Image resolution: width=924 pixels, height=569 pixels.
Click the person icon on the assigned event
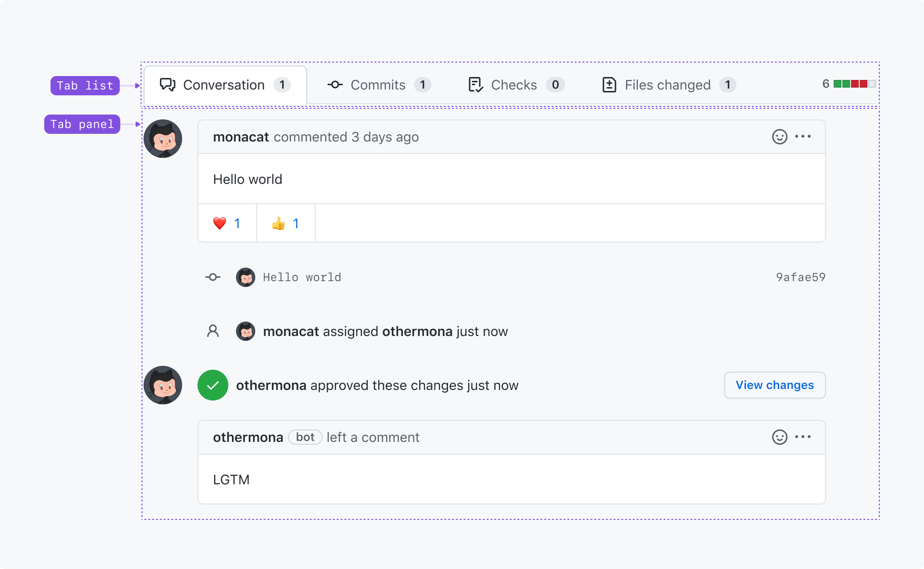click(213, 331)
